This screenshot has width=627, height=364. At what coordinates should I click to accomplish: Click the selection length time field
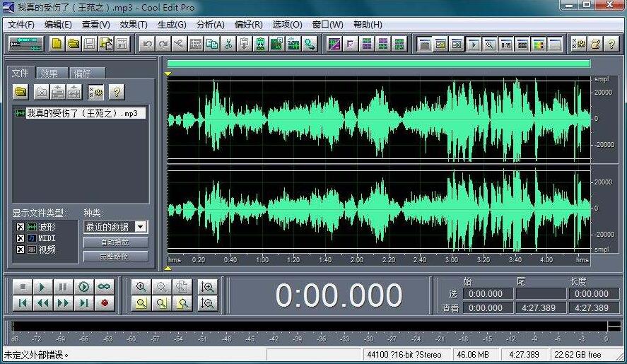click(x=593, y=293)
